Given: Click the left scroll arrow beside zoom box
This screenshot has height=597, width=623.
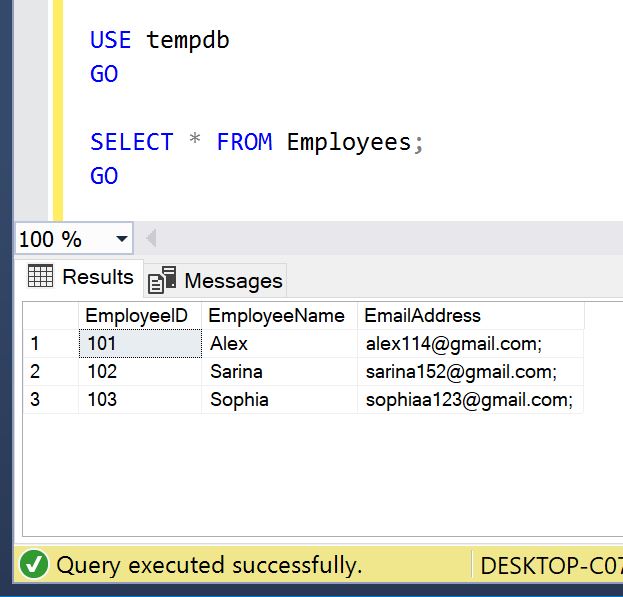Looking at the screenshot, I should coord(151,239).
